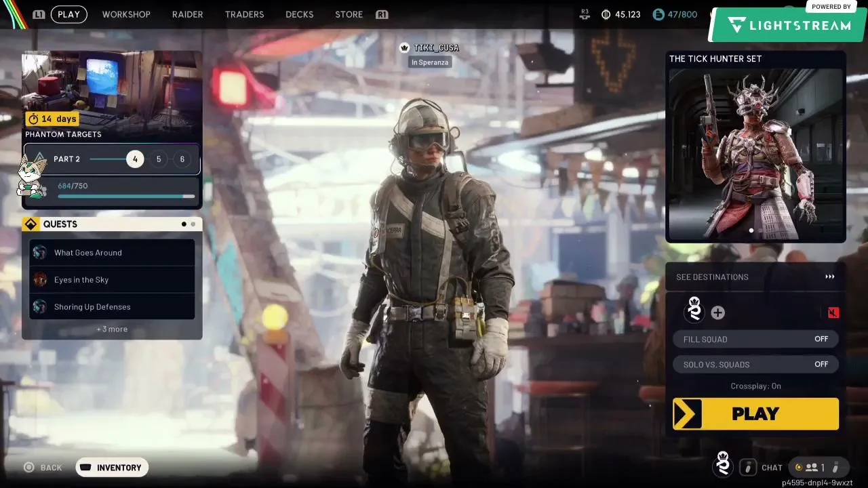Screen dimensions: 868x488
Task: Open the Decks tab
Action: coord(299,14)
